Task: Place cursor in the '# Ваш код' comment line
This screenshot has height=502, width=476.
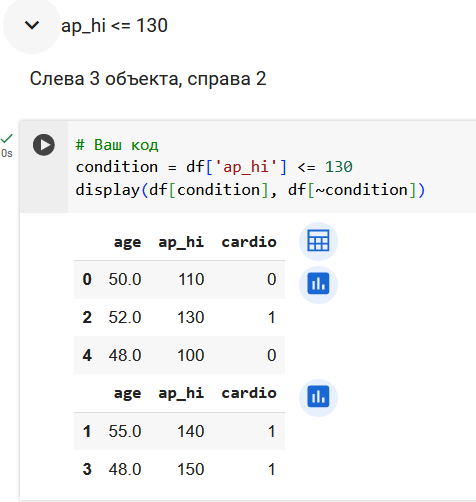Action: [x=117, y=145]
